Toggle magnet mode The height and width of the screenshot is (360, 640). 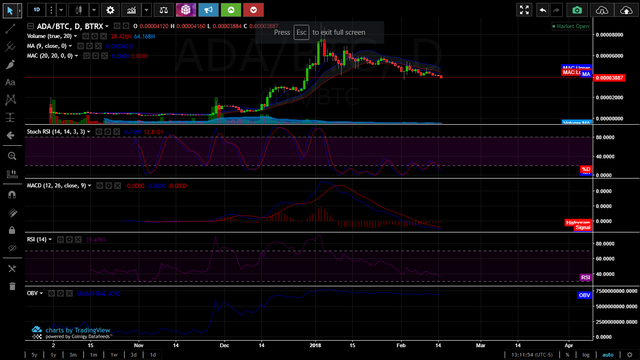coord(12,195)
